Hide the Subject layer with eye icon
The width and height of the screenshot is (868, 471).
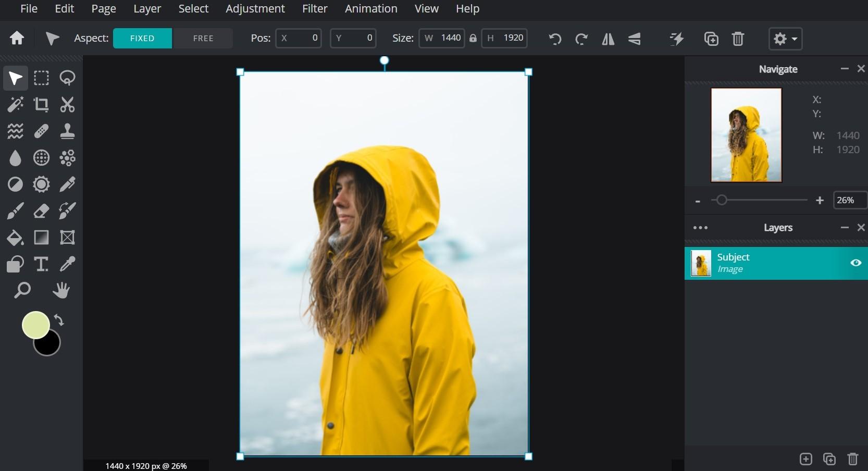[x=855, y=263]
